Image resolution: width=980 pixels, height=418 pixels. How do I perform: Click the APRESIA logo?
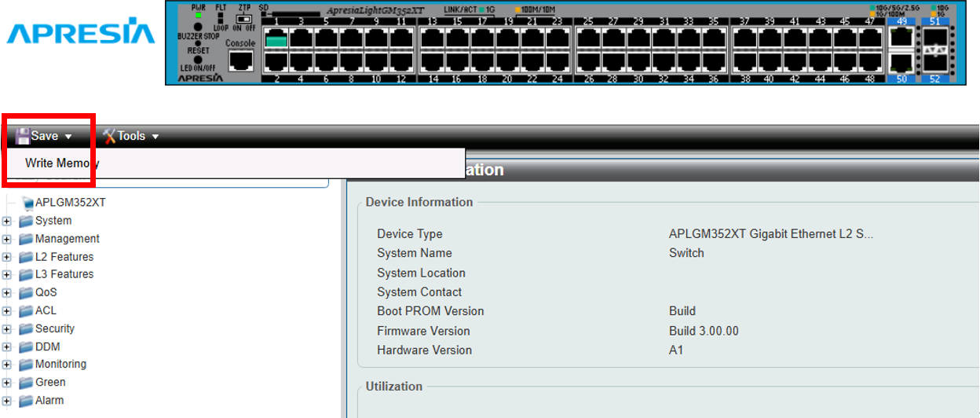pos(81,33)
